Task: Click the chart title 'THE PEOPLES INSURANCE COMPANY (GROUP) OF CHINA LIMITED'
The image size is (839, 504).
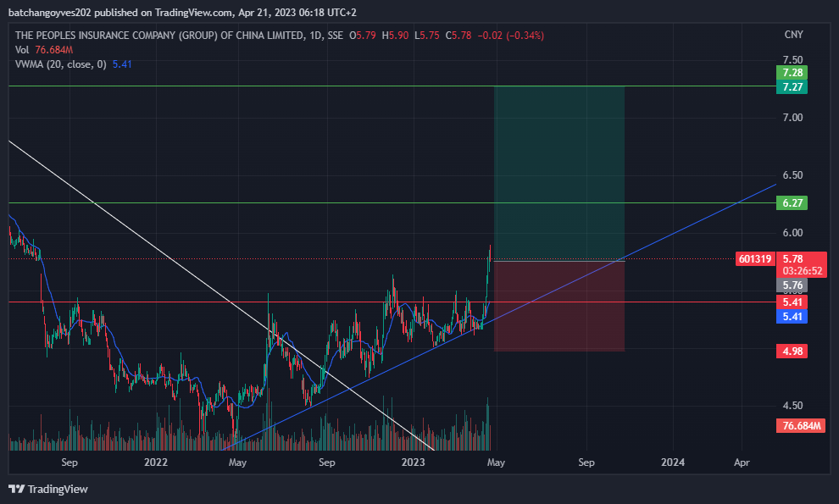Action: [159, 36]
